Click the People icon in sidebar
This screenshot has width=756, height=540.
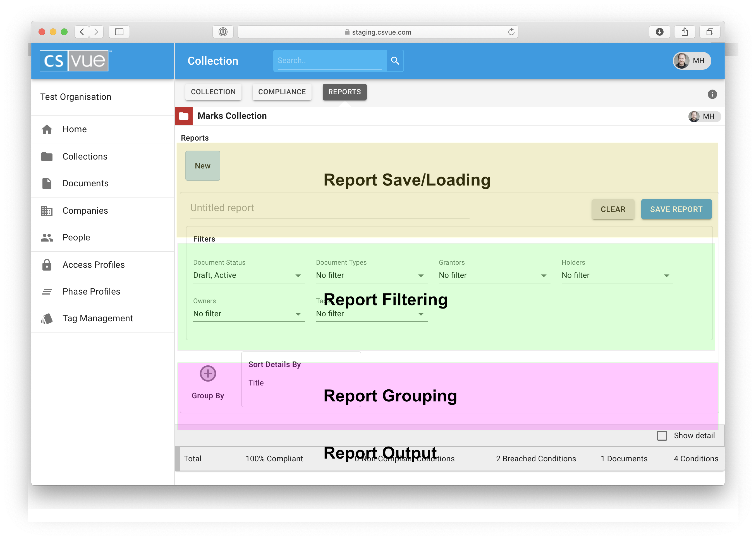click(47, 237)
